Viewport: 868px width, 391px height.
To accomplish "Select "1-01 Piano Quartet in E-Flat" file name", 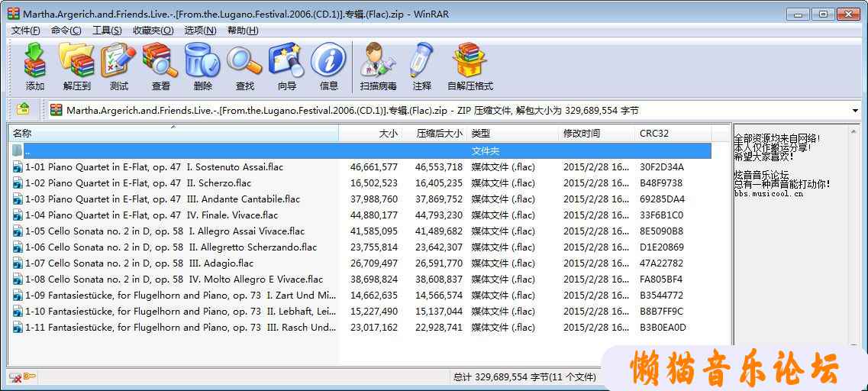I will tap(154, 166).
